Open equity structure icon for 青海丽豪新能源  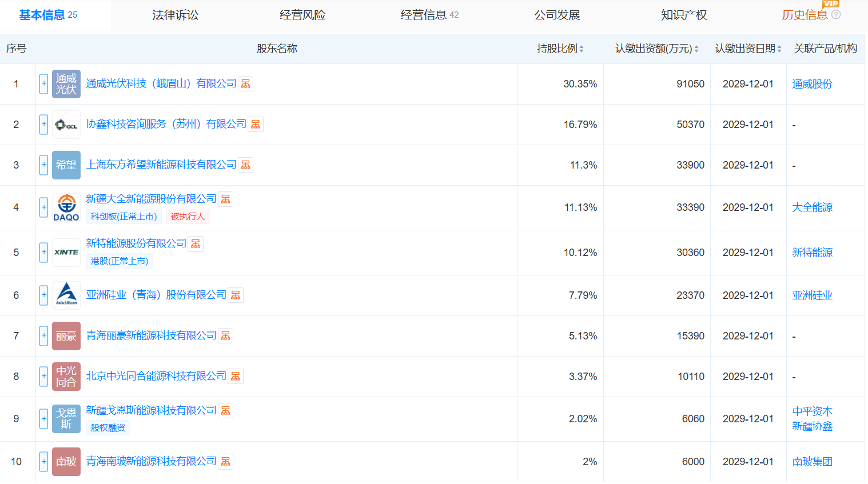[226, 336]
